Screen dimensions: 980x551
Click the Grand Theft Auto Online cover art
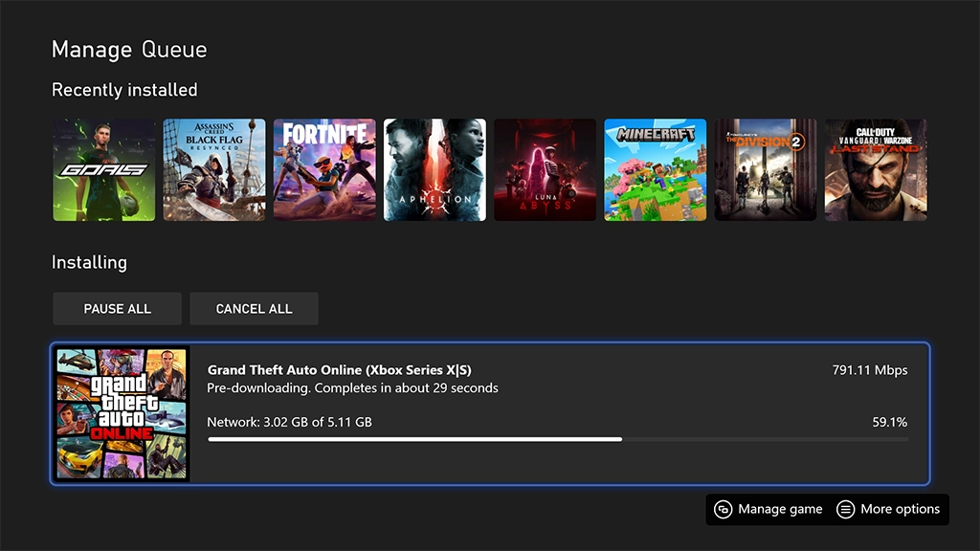tap(122, 413)
